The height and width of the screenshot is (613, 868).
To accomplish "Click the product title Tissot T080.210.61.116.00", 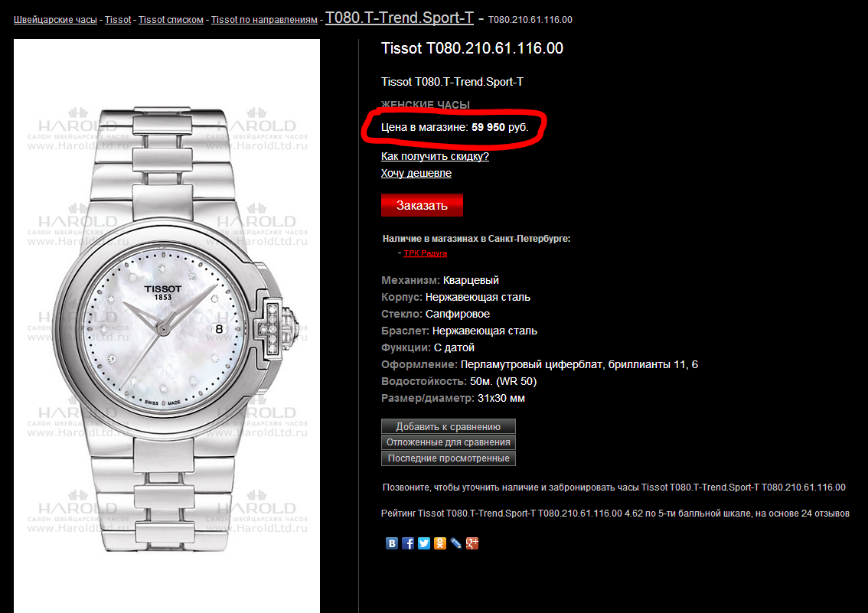I will [472, 48].
